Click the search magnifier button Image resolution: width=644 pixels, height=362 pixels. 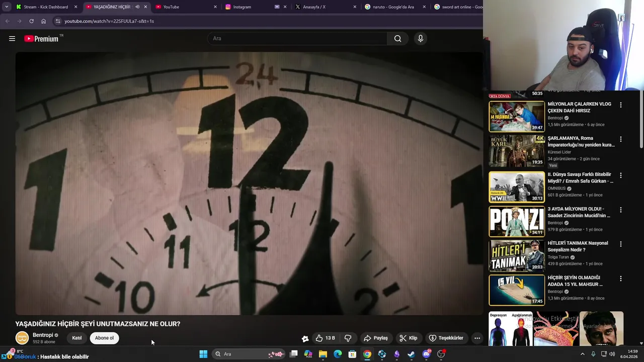click(x=398, y=39)
